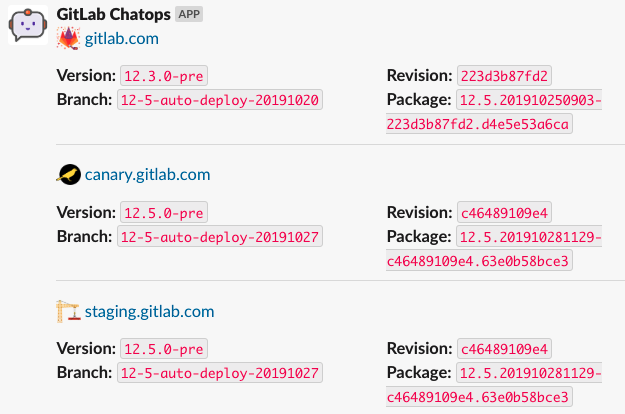Click the 223d3b87fd2 revision code
The height and width of the screenshot is (414, 625).
coord(504,76)
